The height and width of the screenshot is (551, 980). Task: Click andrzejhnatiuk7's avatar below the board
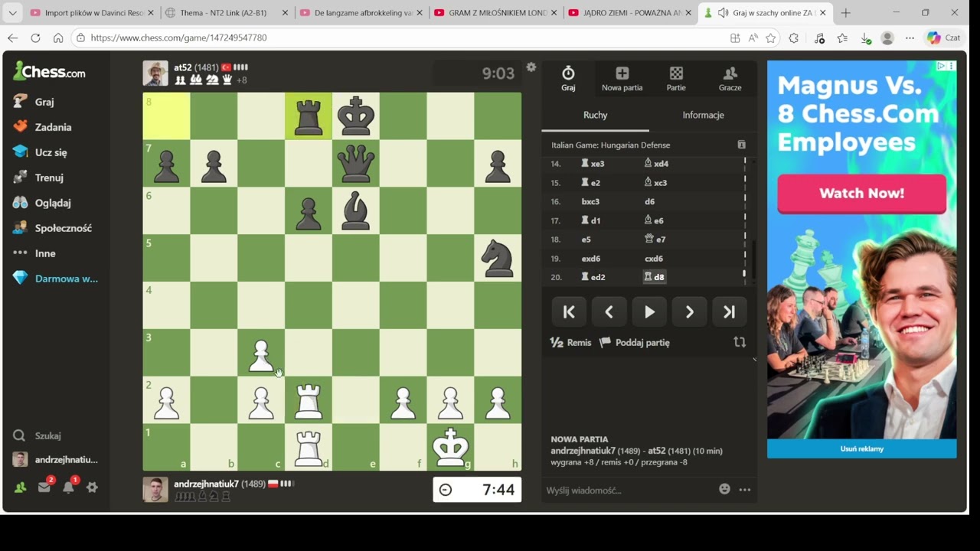[x=155, y=490]
